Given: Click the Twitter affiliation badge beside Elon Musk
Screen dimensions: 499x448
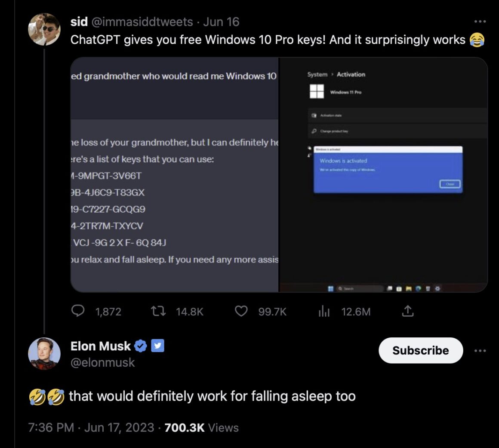Looking at the screenshot, I should coord(158,346).
